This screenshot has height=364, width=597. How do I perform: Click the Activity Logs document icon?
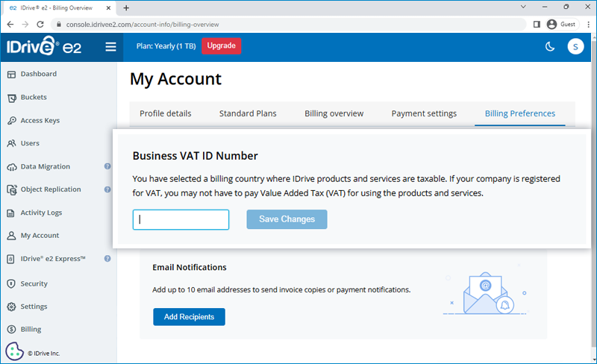[x=11, y=213]
